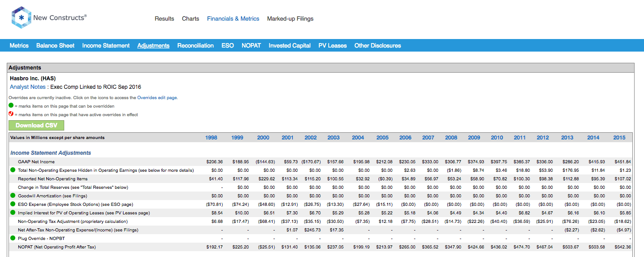Click the 2013 year column header
The image size is (644, 257).
pos(567,138)
